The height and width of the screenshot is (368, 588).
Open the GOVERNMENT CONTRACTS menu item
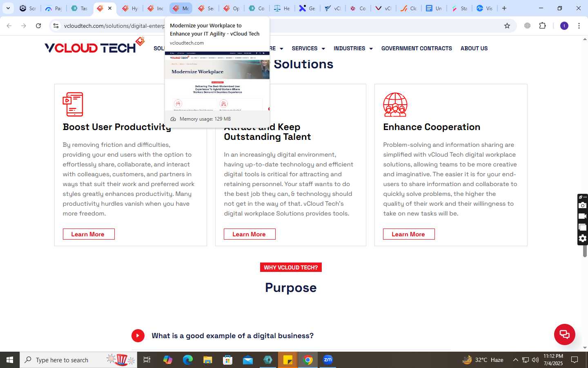(x=416, y=48)
